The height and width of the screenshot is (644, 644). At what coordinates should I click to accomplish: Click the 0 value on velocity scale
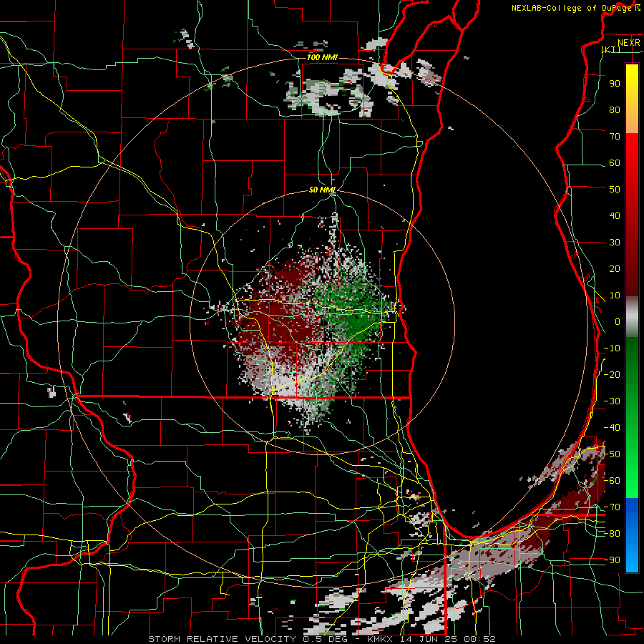pos(618,322)
